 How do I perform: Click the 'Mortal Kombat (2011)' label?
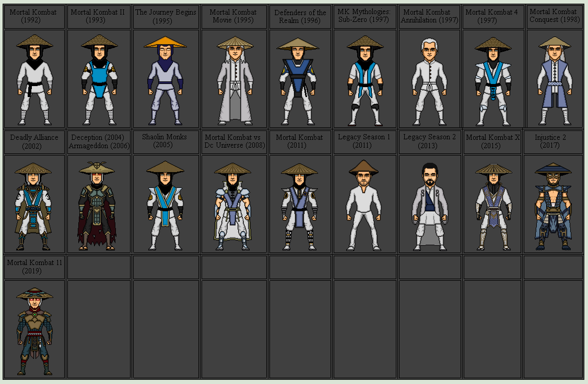click(x=299, y=141)
